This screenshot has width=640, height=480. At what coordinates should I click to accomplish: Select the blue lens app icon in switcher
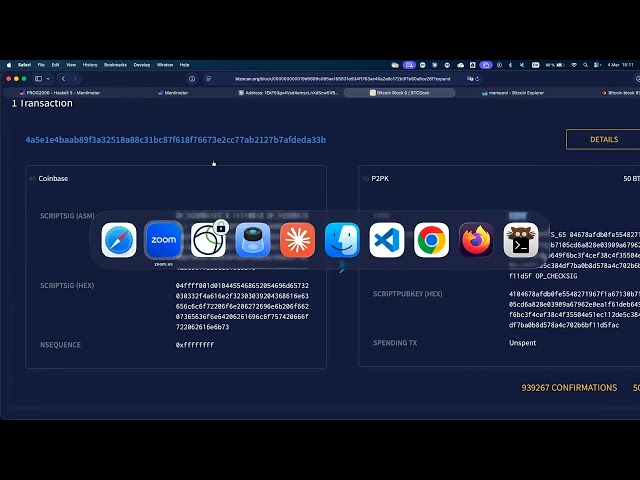point(253,240)
